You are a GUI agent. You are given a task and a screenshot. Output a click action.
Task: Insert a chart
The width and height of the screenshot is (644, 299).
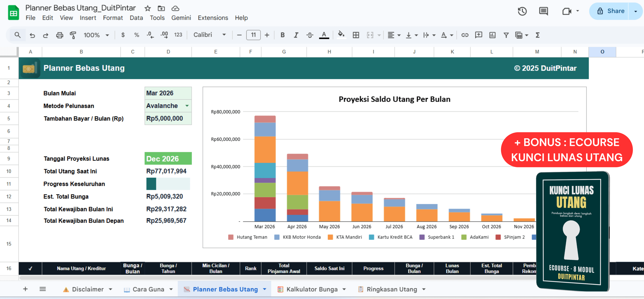[x=492, y=35]
